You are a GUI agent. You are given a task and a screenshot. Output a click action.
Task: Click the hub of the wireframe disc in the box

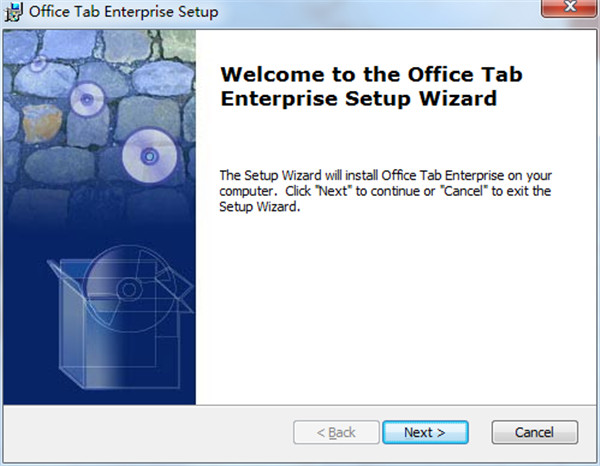coord(129,290)
